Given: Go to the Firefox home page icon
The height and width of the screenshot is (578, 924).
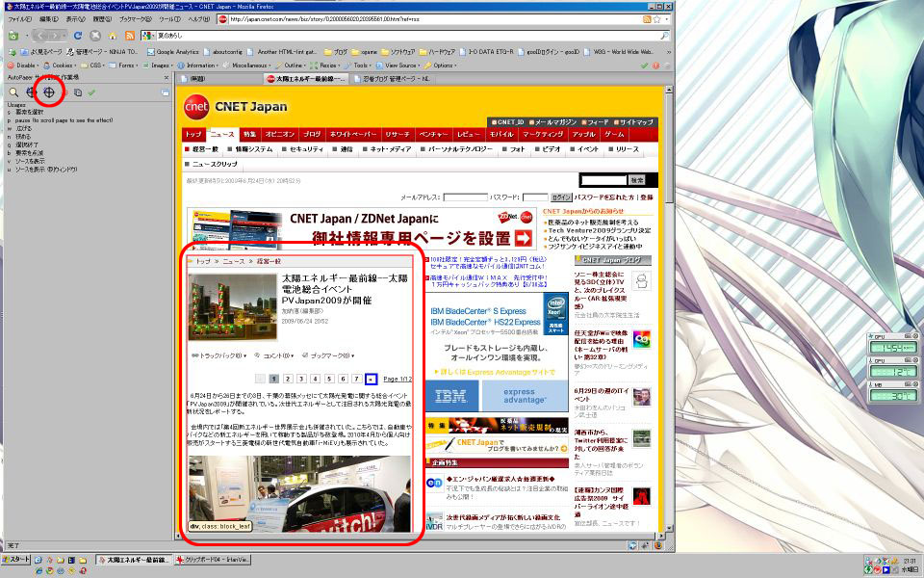Looking at the screenshot, I should 113,36.
